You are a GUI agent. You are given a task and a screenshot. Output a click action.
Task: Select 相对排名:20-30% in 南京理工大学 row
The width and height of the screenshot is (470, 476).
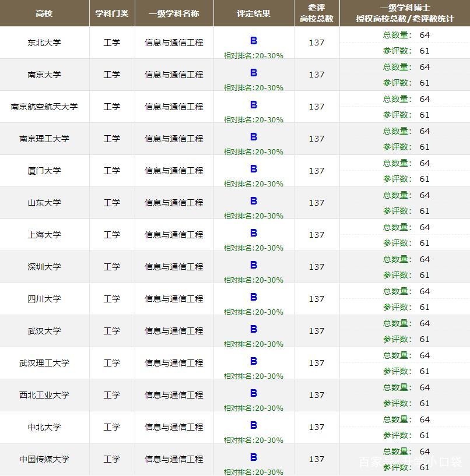[254, 152]
